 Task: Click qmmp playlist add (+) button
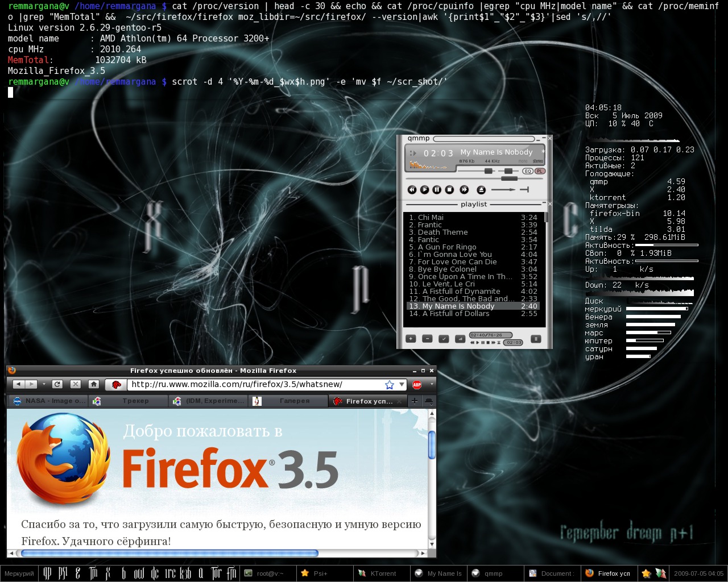point(411,339)
